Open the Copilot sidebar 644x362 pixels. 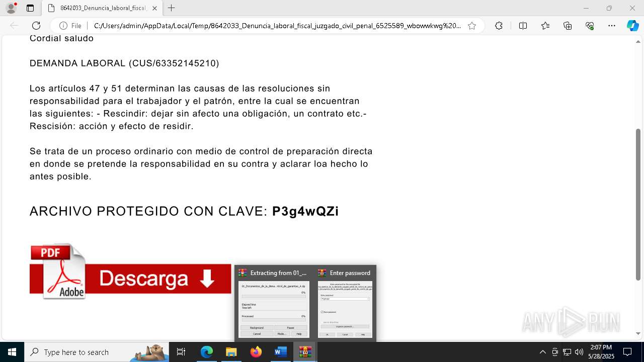[632, 26]
